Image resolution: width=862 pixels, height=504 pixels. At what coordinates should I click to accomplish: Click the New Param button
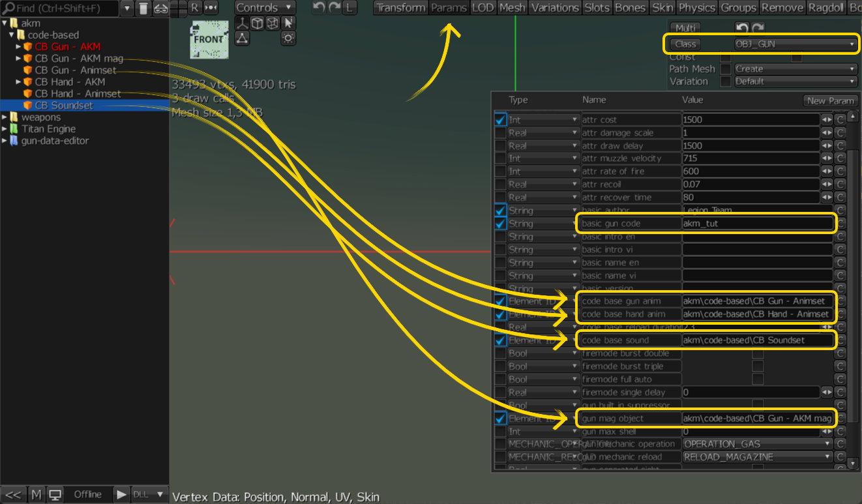829,100
